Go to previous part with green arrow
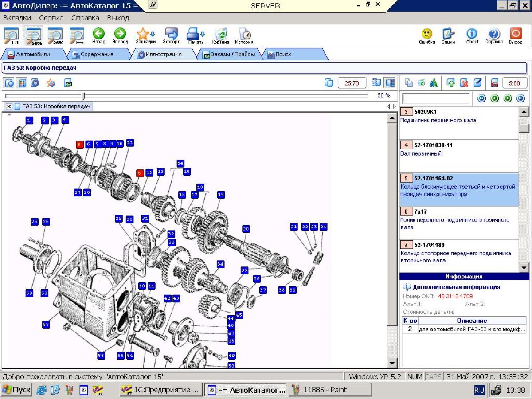The width and height of the screenshot is (532, 399). (x=495, y=98)
